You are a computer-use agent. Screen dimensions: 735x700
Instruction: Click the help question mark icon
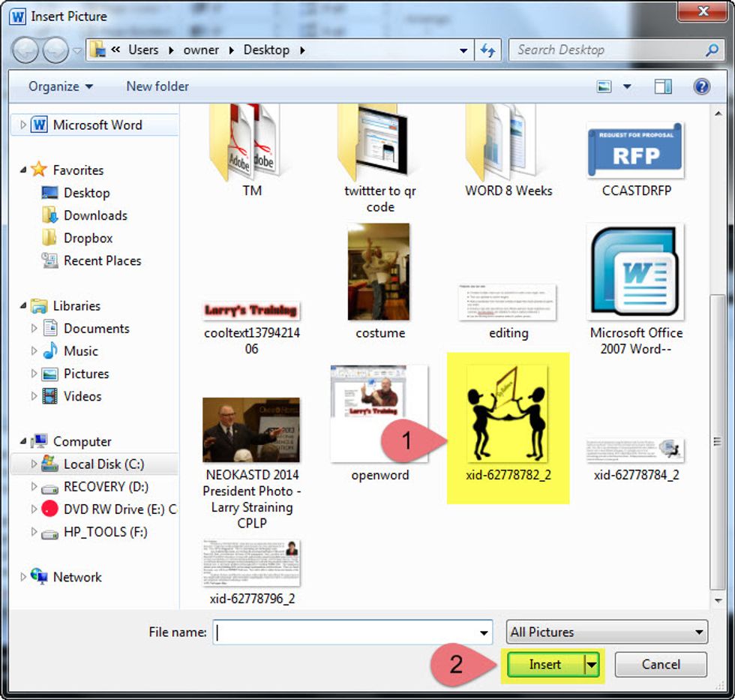[701, 86]
